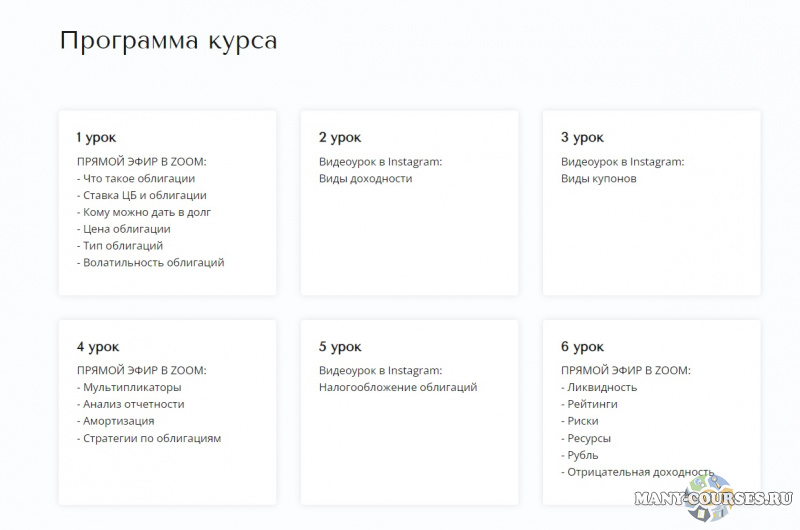
Task: Click the "5 урок" card title
Action: [339, 346]
